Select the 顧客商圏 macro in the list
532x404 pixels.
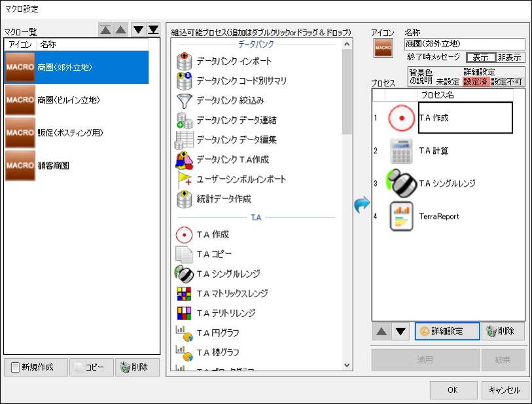[77, 166]
